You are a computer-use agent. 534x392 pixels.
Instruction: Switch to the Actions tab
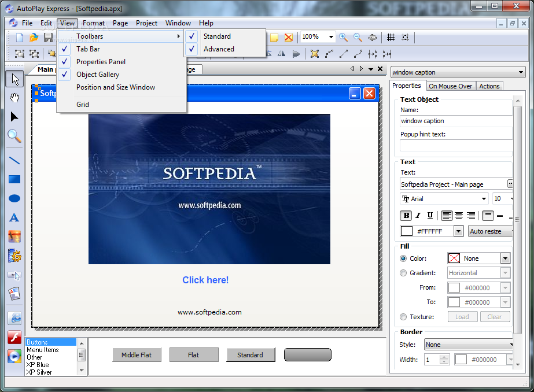[x=489, y=86]
